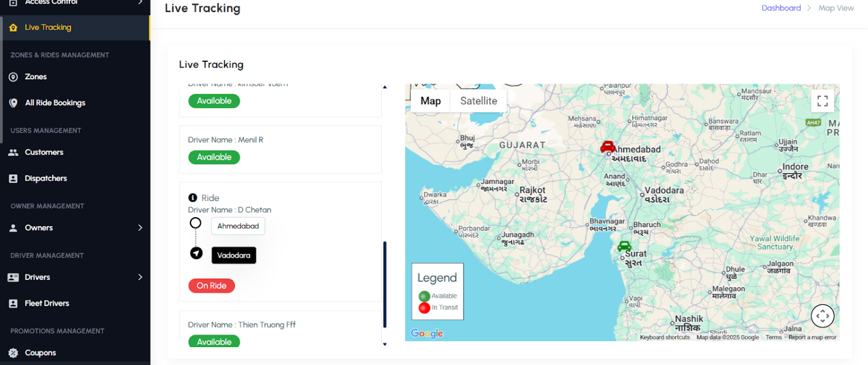
Task: Click Yawal Wildlife Sanctuary map label
Action: pyautogui.click(x=775, y=242)
